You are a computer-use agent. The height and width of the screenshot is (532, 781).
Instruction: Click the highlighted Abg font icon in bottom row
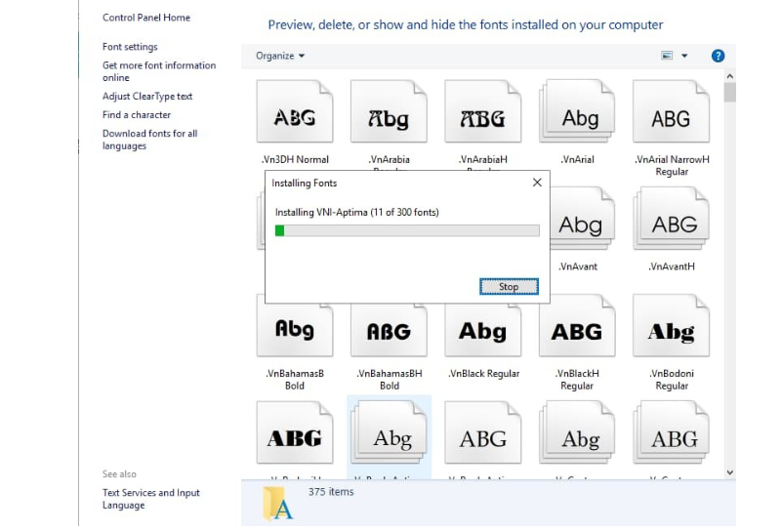[389, 432]
